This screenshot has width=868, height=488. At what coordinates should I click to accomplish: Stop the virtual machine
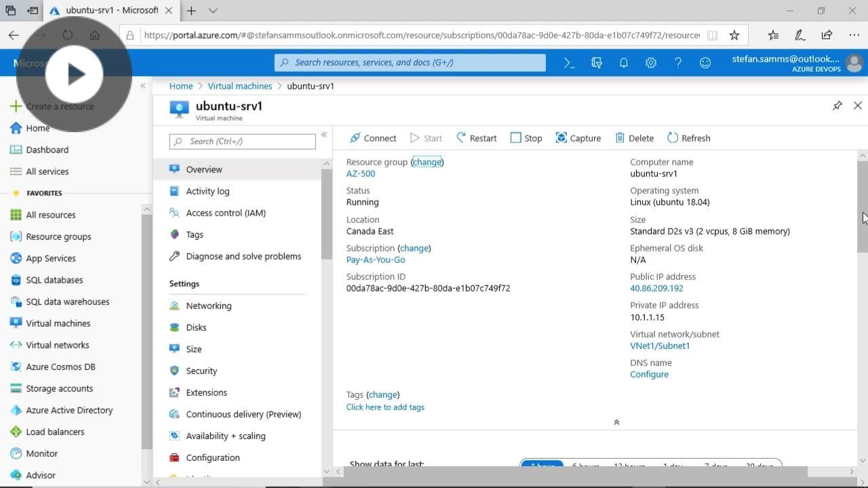click(526, 138)
